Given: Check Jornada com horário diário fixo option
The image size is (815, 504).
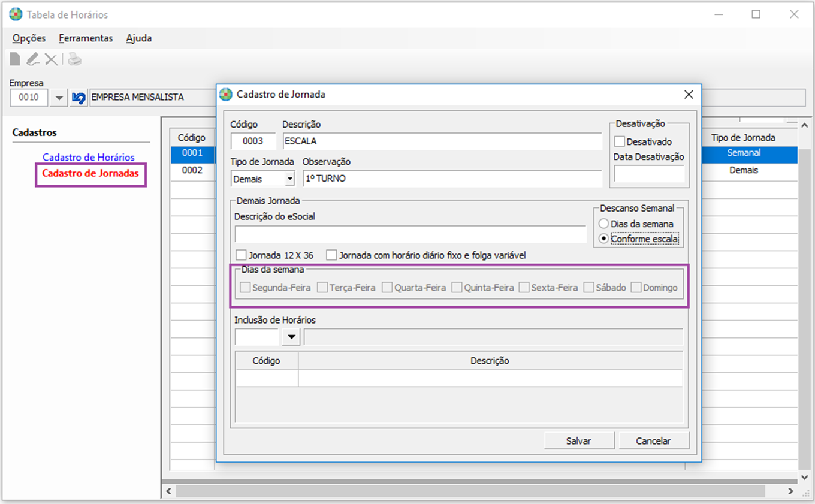Looking at the screenshot, I should 331,255.
